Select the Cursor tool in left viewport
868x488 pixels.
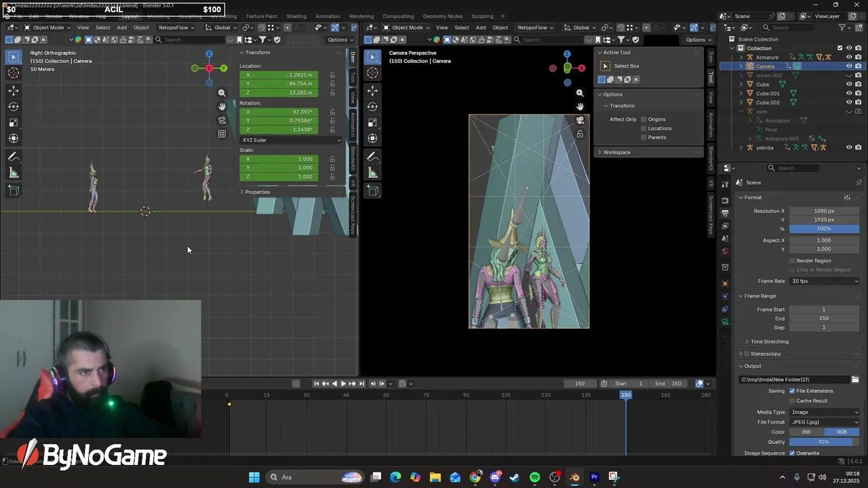coord(14,73)
